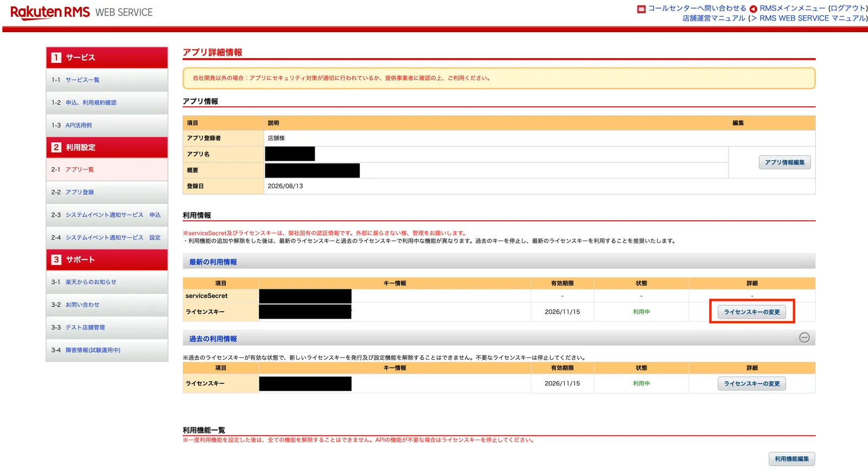Open 3-1 楽天からのお知らせ

107,282
